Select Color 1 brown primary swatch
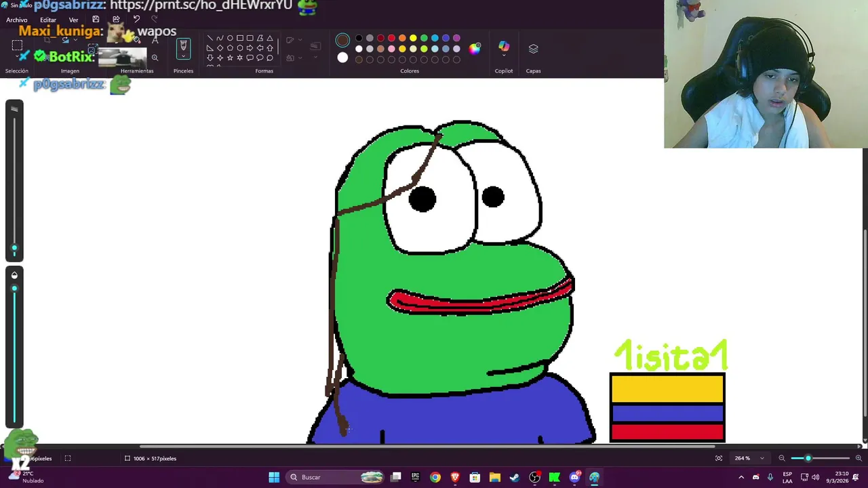Screen dimensions: 868x488 (342, 40)
